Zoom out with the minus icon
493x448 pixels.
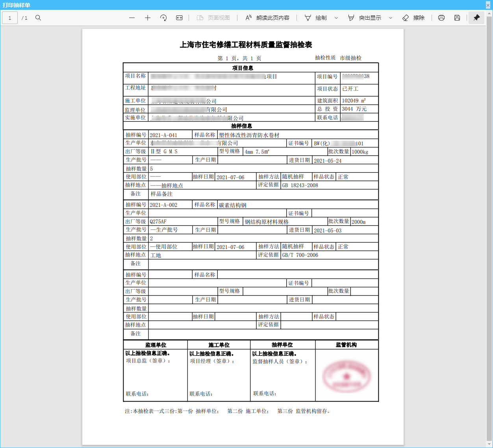(132, 18)
